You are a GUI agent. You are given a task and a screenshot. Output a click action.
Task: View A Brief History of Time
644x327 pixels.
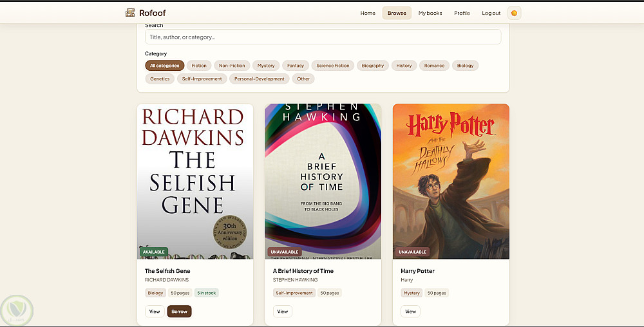tap(282, 312)
